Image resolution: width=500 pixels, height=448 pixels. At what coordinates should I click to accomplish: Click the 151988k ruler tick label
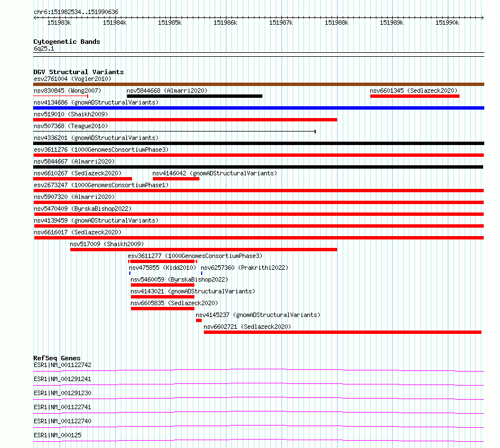pos(337,22)
